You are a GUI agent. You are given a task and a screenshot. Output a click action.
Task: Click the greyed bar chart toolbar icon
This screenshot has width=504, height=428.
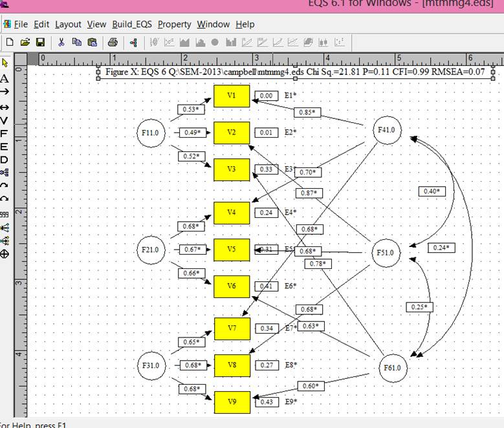pos(231,43)
